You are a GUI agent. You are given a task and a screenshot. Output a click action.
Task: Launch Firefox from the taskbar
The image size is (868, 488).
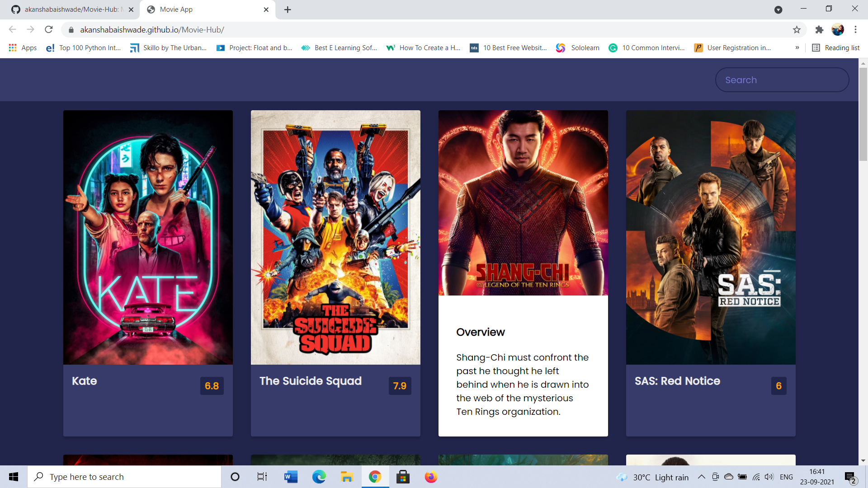[431, 477]
